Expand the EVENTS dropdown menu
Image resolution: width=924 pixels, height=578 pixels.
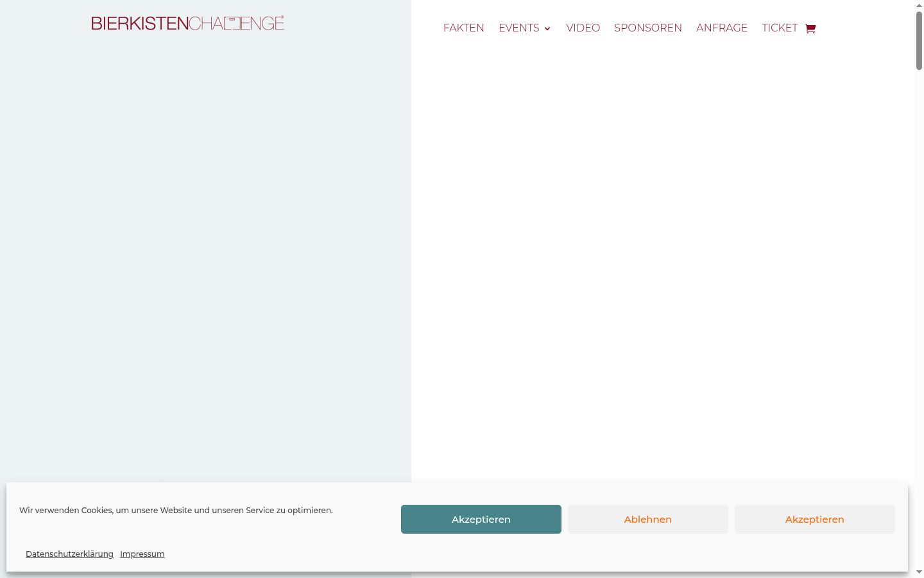point(524,28)
